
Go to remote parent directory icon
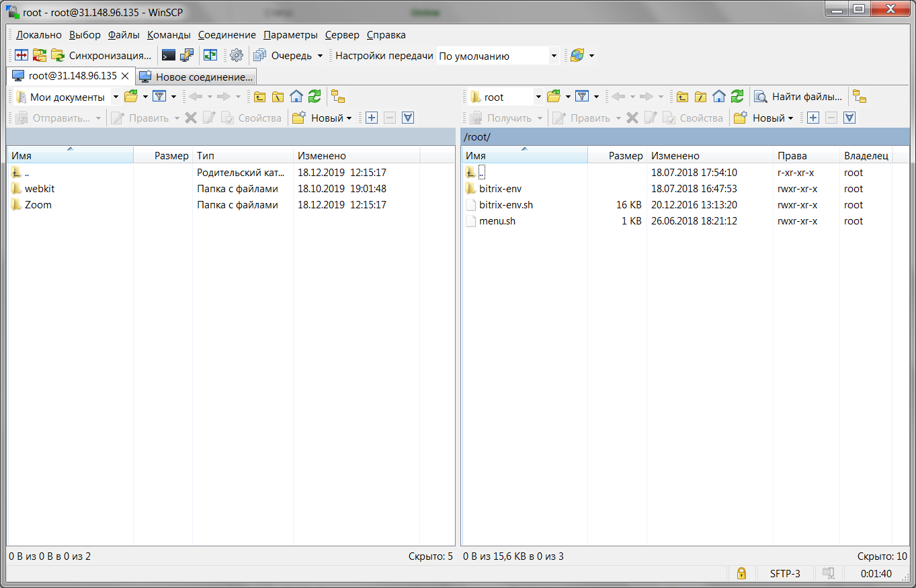[683, 97]
